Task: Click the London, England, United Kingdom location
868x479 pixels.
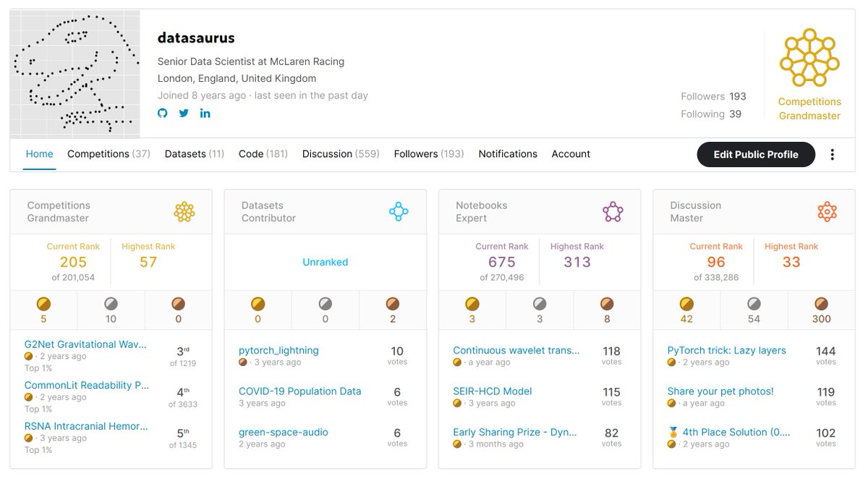Action: coord(237,78)
